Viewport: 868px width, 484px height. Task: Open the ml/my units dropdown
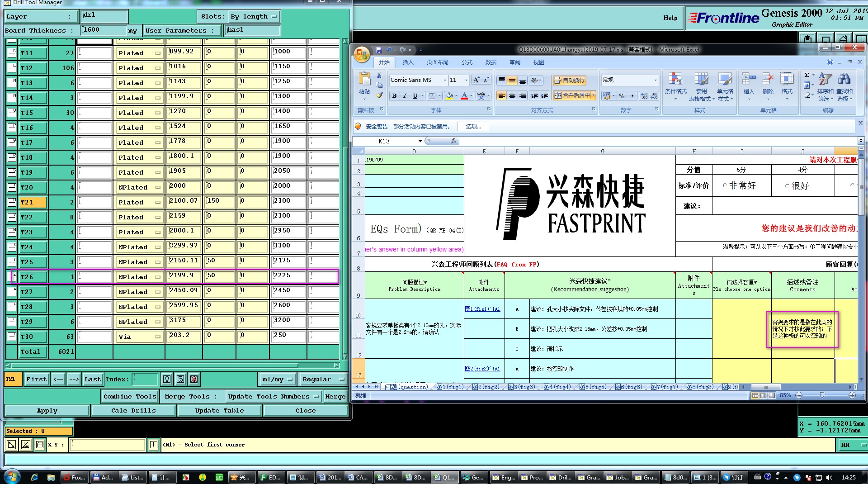point(278,379)
